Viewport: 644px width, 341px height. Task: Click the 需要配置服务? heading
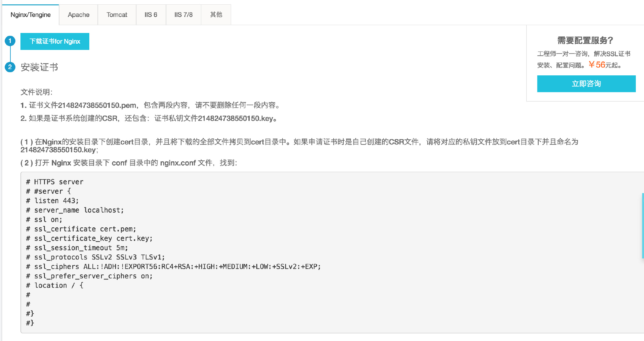(585, 41)
